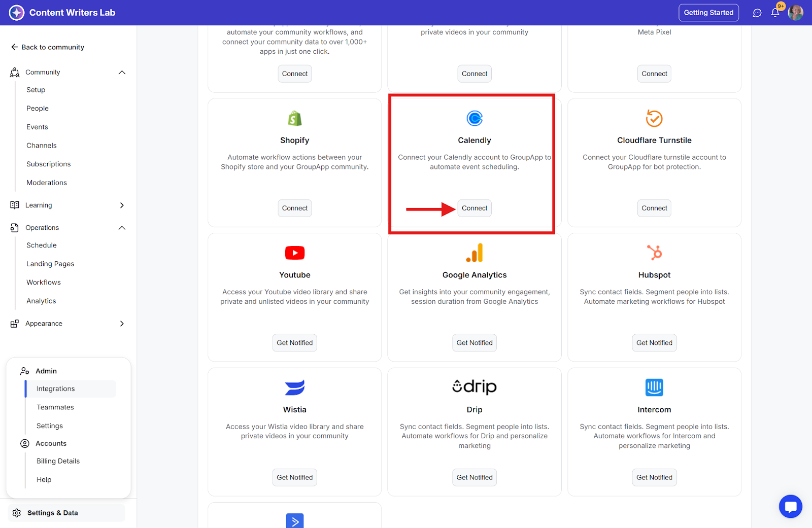The image size is (812, 528).
Task: Connect the Calendly integration
Action: [475, 208]
